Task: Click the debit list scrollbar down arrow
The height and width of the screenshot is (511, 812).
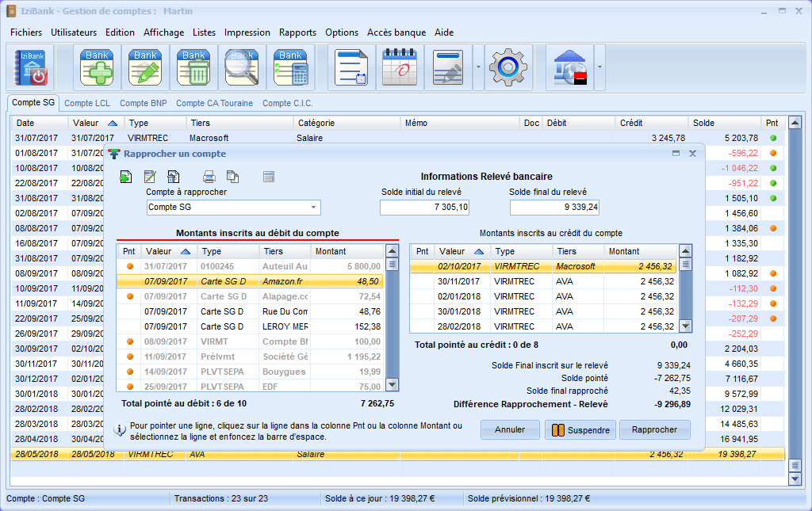Action: point(392,384)
